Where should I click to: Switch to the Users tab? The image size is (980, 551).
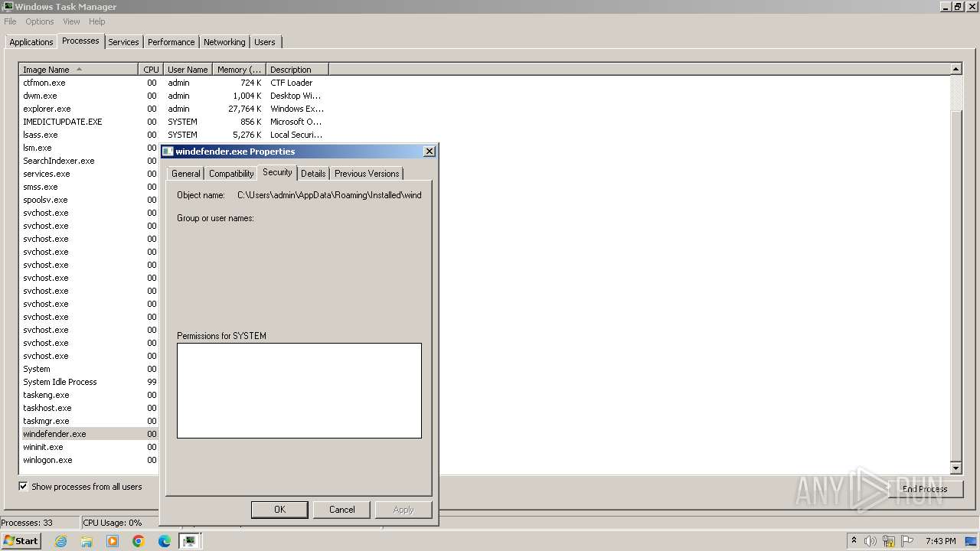click(x=265, y=42)
